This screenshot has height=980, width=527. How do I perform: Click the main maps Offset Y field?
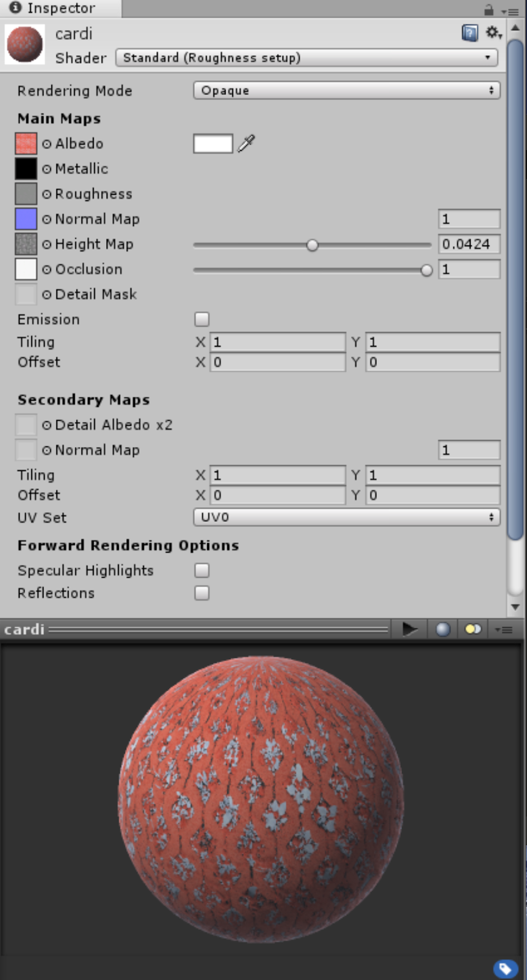coord(433,362)
